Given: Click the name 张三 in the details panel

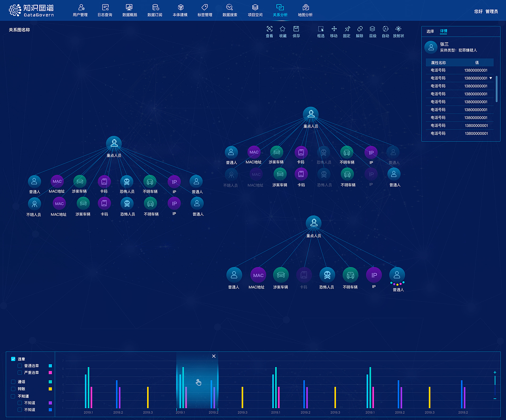Looking at the screenshot, I should coord(444,44).
